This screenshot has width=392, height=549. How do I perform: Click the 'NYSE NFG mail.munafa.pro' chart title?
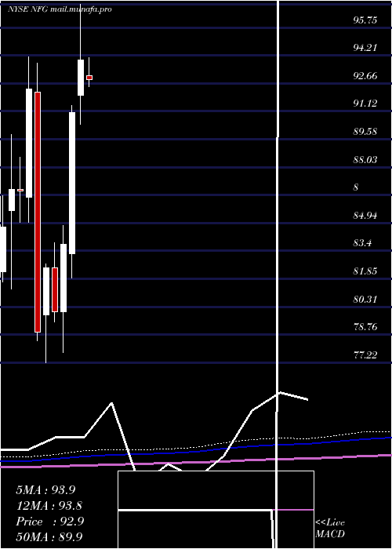(x=60, y=9)
